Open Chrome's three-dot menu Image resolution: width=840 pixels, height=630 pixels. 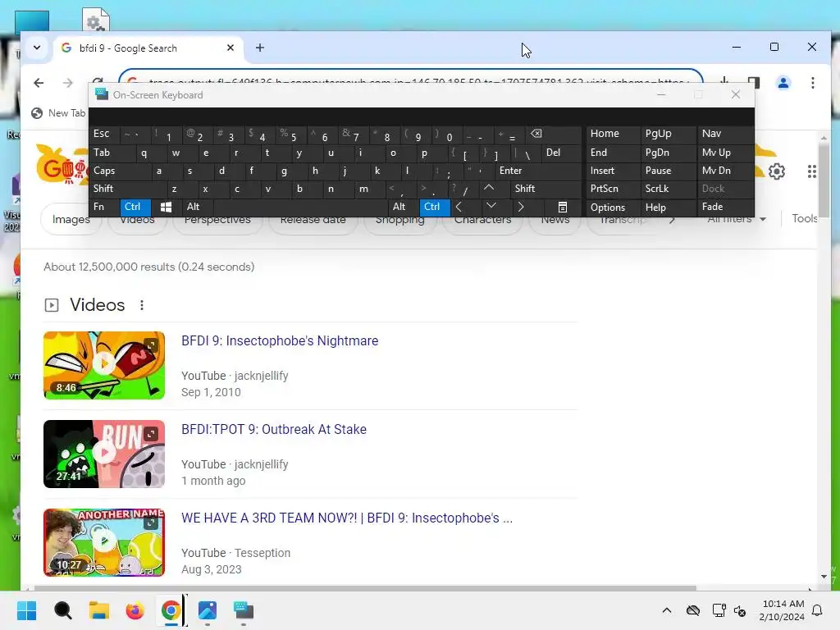(813, 83)
